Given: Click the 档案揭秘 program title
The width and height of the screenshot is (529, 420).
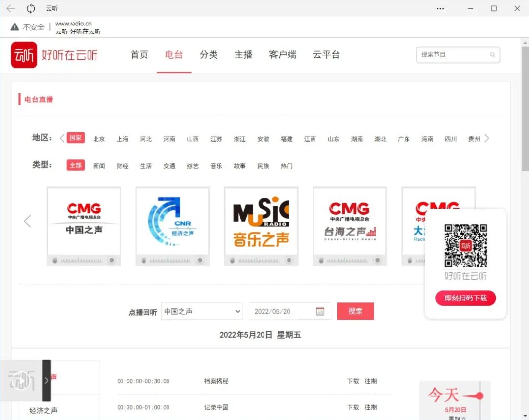Looking at the screenshot, I should click(216, 381).
